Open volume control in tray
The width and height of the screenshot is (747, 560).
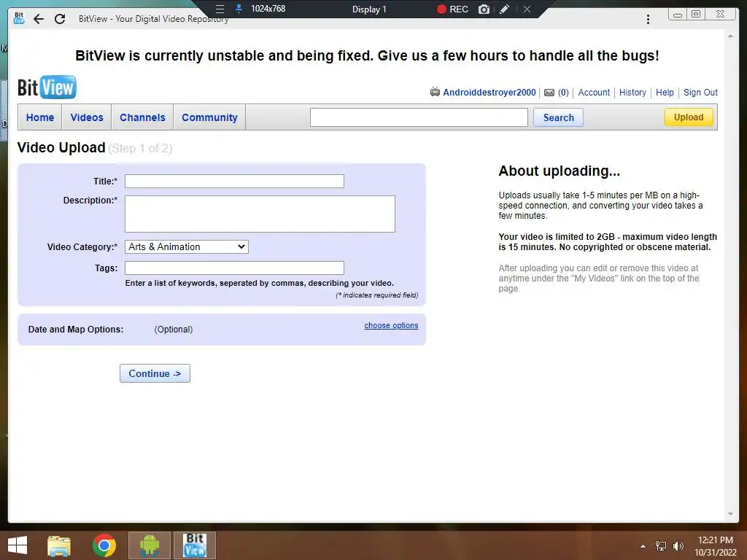point(678,546)
